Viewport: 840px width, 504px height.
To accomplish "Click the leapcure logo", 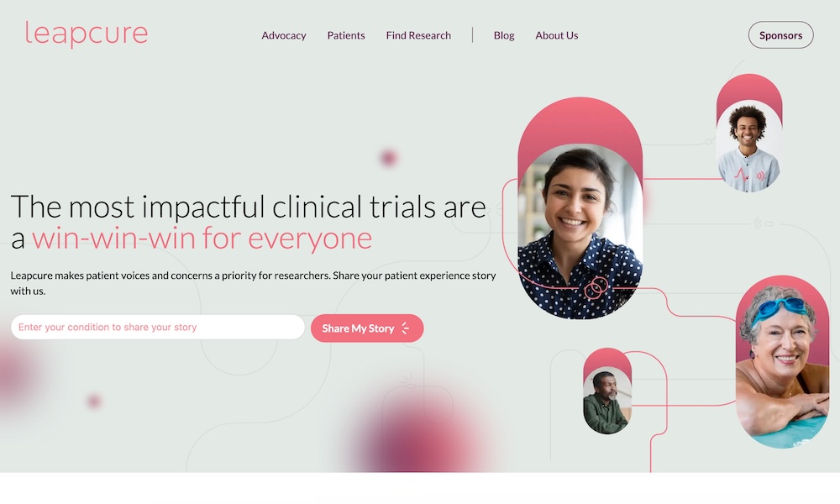I will [x=87, y=34].
